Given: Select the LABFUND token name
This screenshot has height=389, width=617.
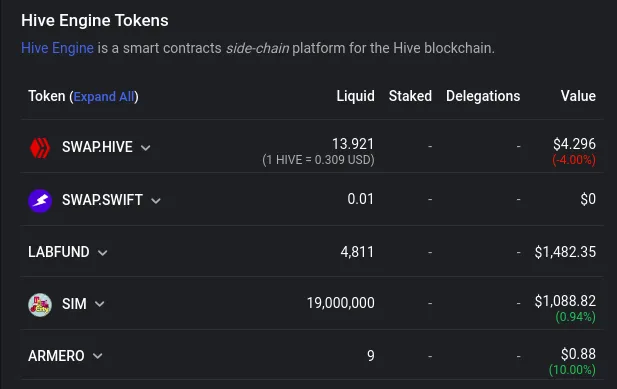Looking at the screenshot, I should tap(59, 252).
